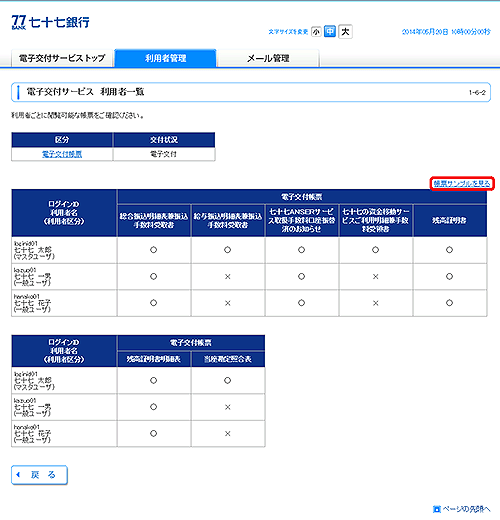
Task: Select 七十七 太郎 user cell in lower table
Action: coord(64,380)
